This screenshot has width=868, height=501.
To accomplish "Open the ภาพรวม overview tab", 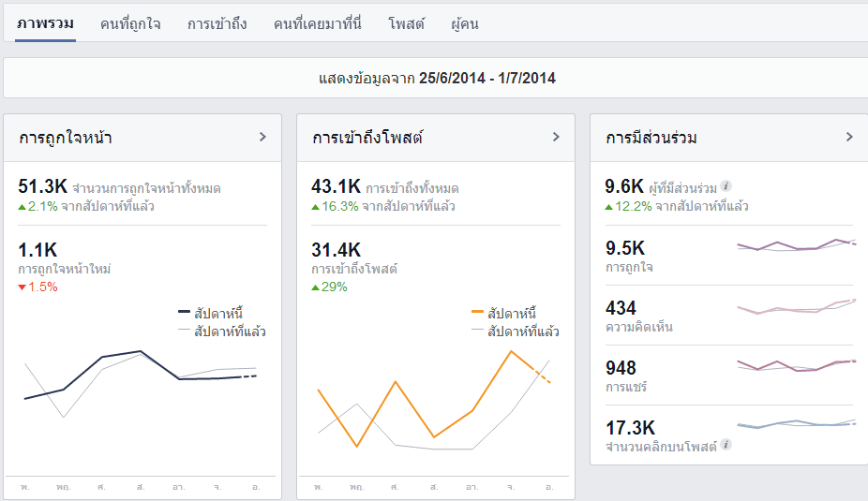I will coord(45,23).
